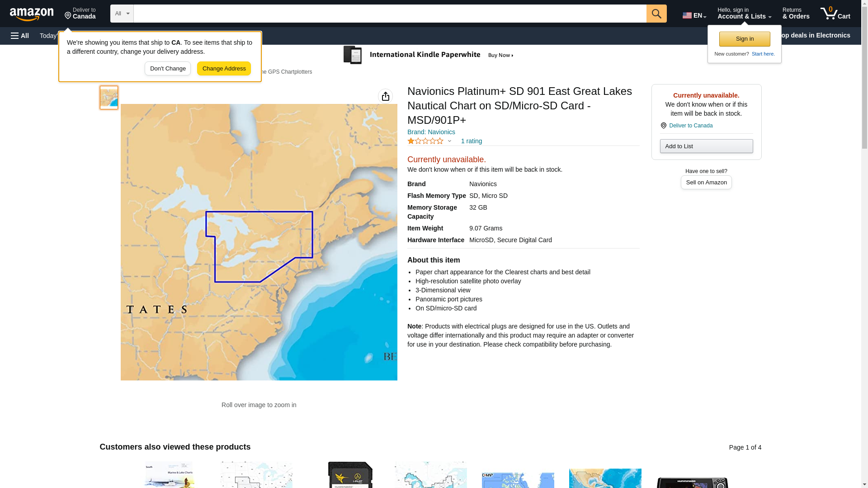The width and height of the screenshot is (868, 488).
Task: Open the shopping cart
Action: pyautogui.click(x=835, y=14)
